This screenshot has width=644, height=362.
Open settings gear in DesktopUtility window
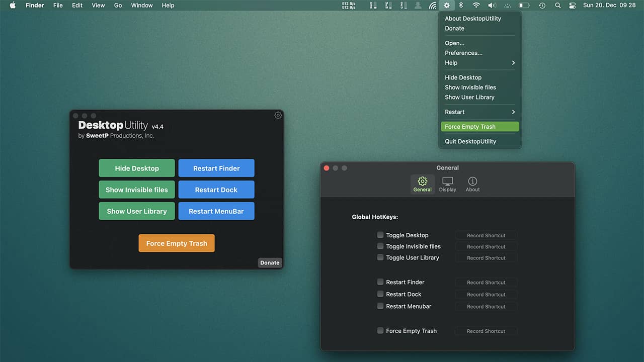(x=278, y=115)
